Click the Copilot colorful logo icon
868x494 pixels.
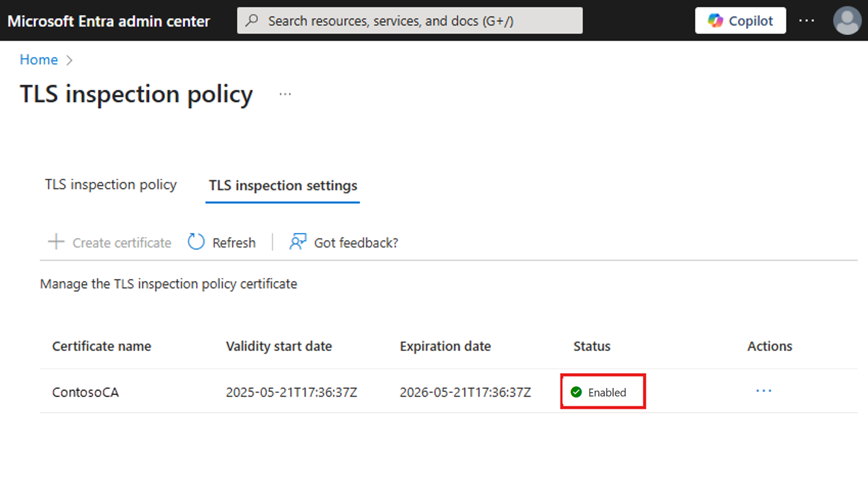715,21
